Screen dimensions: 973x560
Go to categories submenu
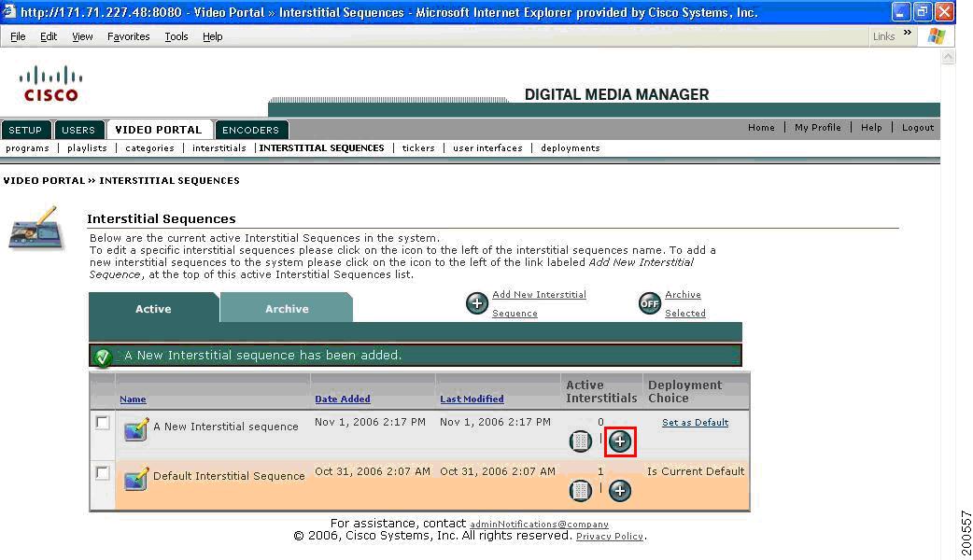click(x=149, y=148)
